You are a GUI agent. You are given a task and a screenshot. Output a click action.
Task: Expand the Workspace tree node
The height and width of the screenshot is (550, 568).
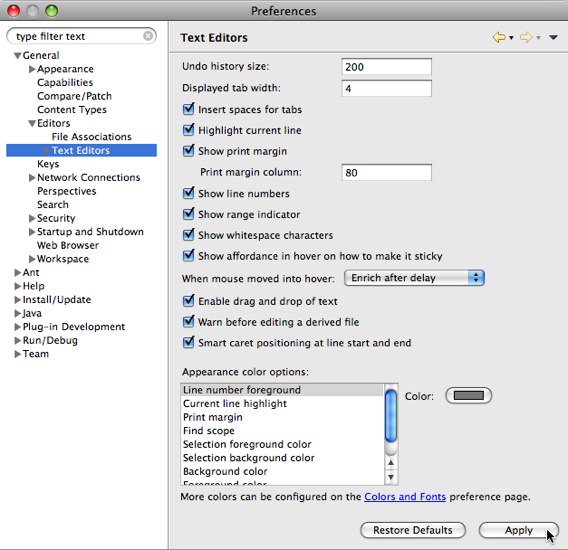pos(32,259)
